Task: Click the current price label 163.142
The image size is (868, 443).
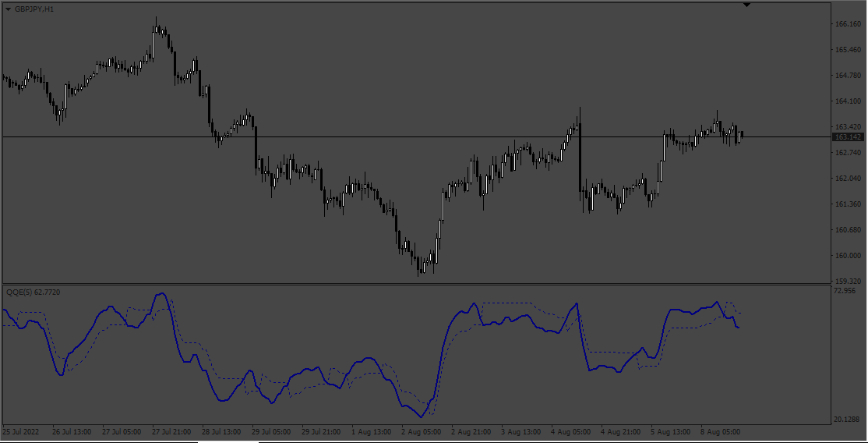Action: click(x=848, y=137)
